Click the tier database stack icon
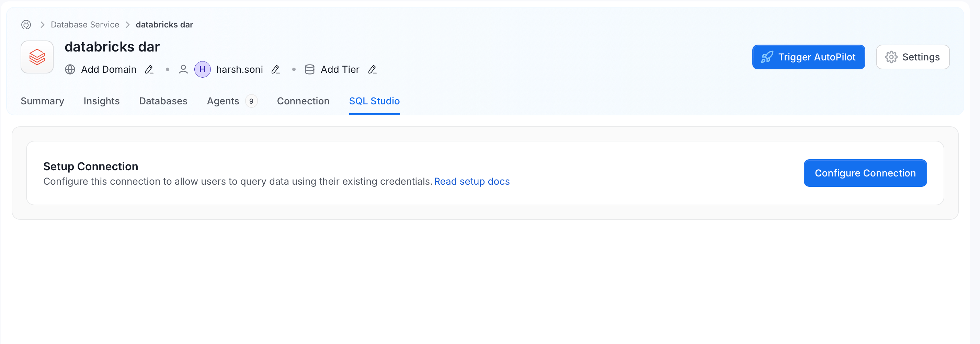 point(310,70)
